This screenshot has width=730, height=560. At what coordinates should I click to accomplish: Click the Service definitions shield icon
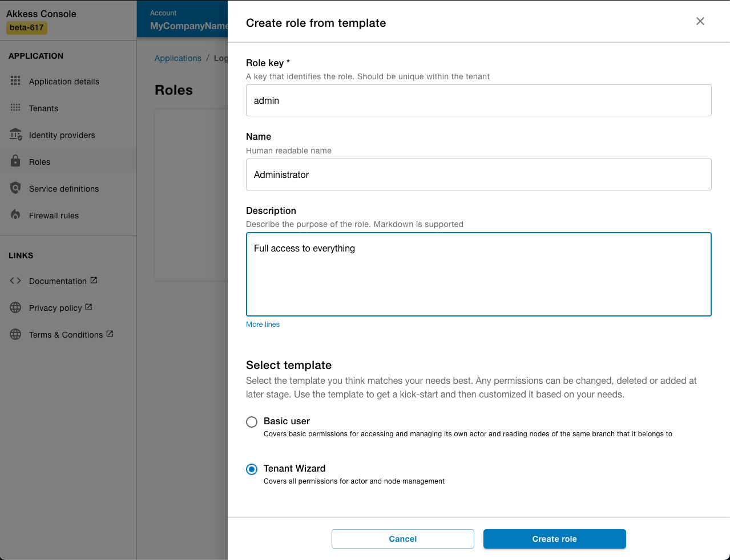[x=15, y=188]
